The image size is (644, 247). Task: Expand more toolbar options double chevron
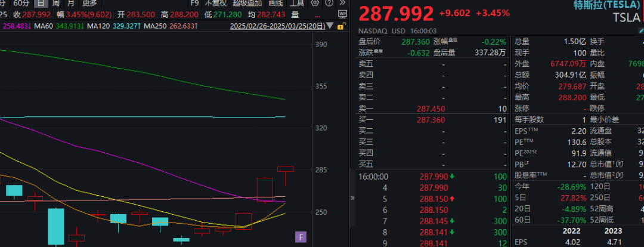pyautogui.click(x=342, y=4)
